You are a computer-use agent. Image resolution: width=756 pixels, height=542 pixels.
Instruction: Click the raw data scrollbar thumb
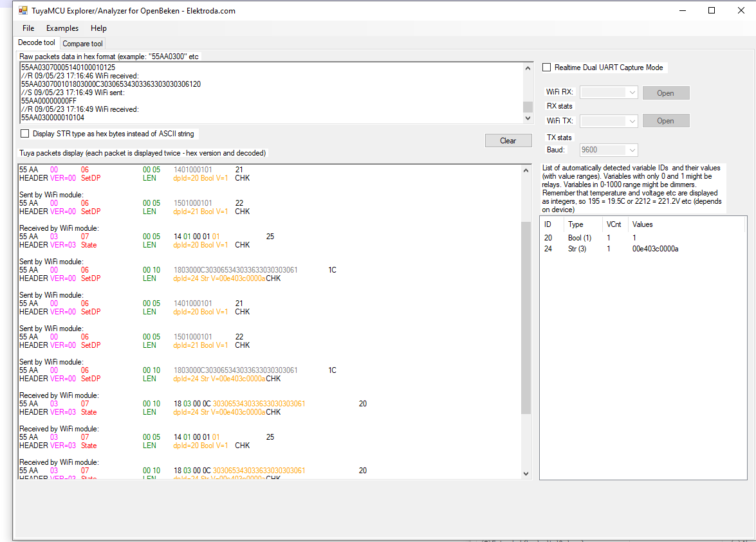pyautogui.click(x=528, y=107)
